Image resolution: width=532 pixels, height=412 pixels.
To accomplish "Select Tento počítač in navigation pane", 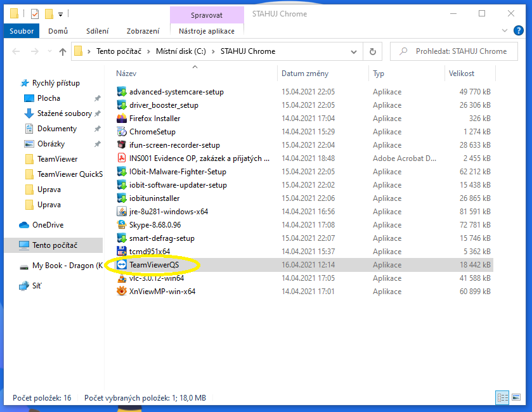I will click(55, 245).
